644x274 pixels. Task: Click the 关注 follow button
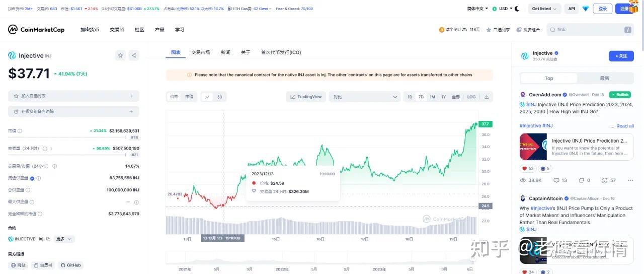[x=621, y=56]
